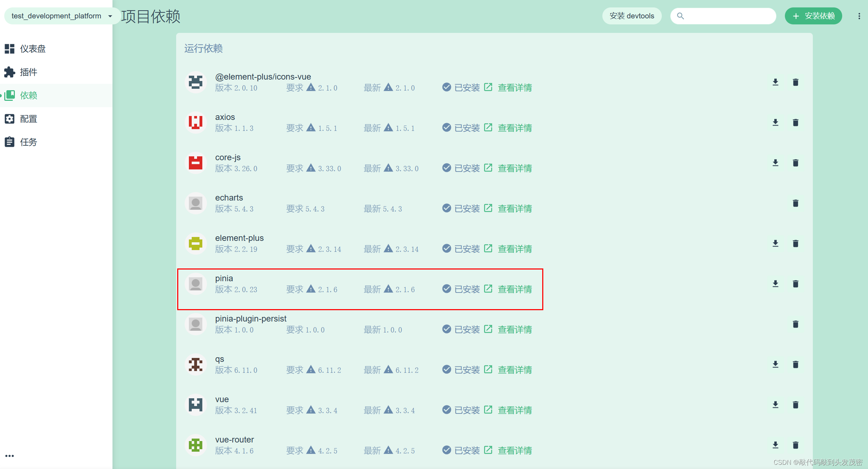
Task: Open the ellipsis menu at sidebar bottom
Action: point(10,456)
